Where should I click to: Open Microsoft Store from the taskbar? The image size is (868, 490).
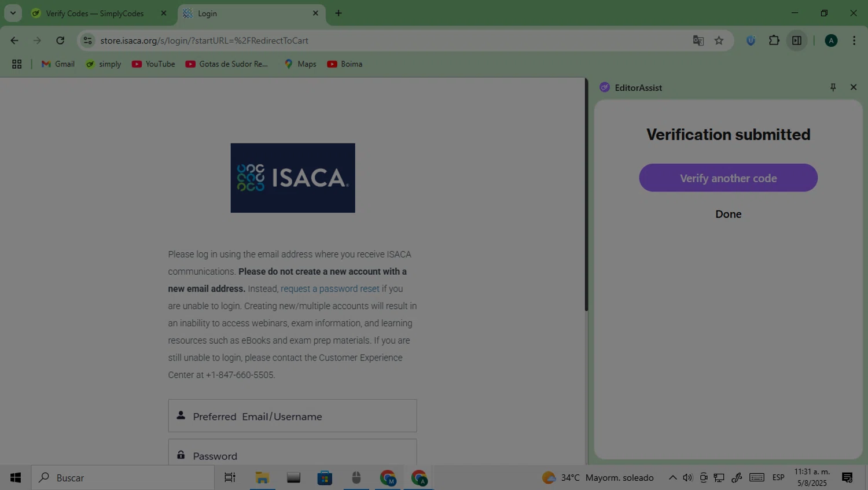pyautogui.click(x=325, y=478)
